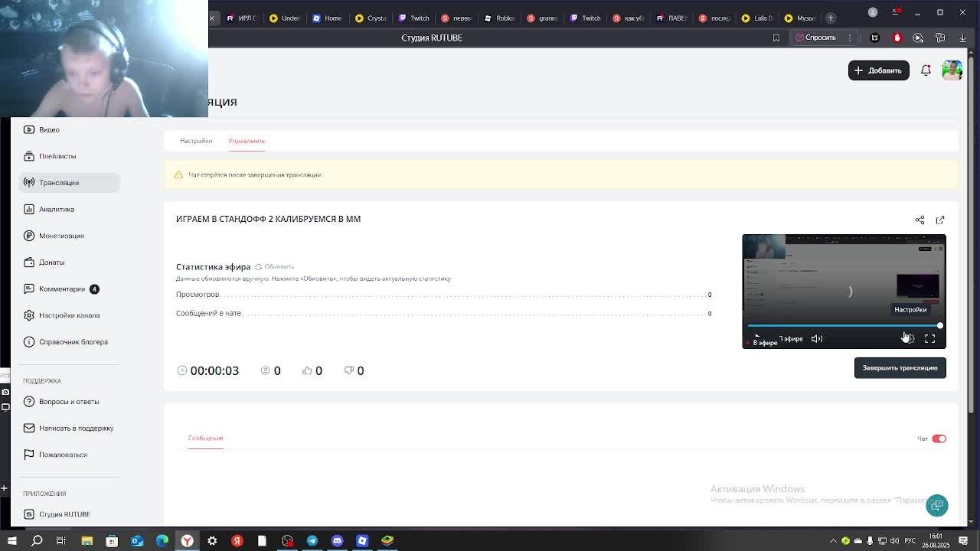Open the profile avatar menu
This screenshot has height=551, width=980.
point(952,70)
